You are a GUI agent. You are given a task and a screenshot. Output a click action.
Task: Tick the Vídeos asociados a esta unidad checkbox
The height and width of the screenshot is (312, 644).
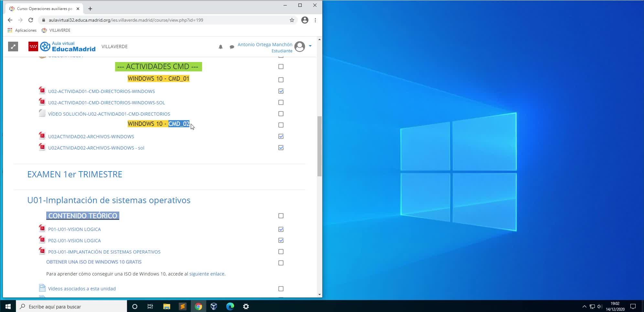pos(281,289)
